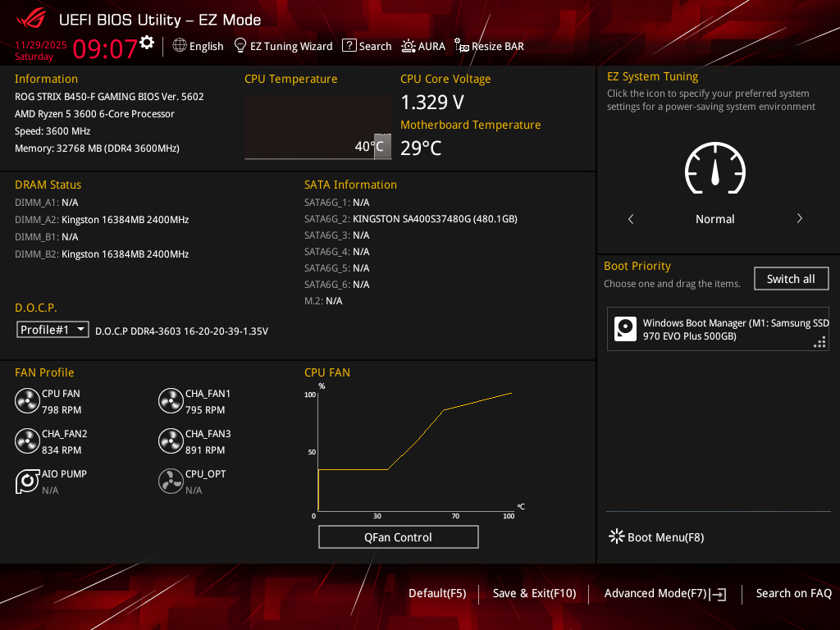
Task: Open the English language selector
Action: pos(198,46)
